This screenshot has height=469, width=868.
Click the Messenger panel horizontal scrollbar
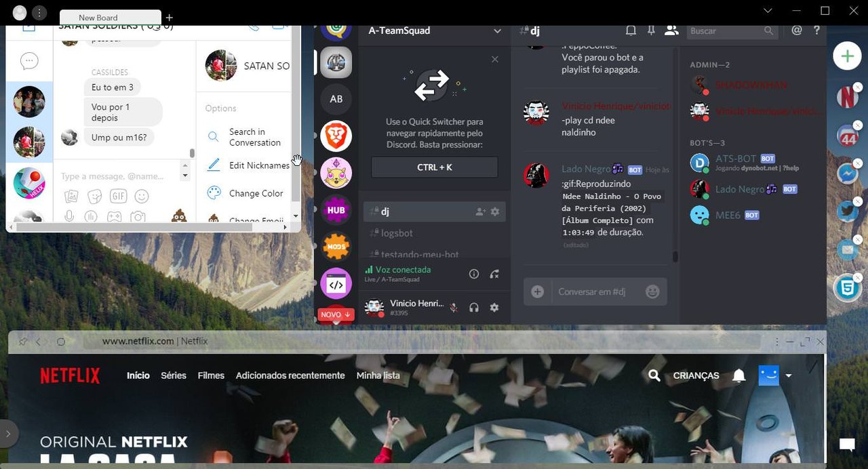pos(134,227)
